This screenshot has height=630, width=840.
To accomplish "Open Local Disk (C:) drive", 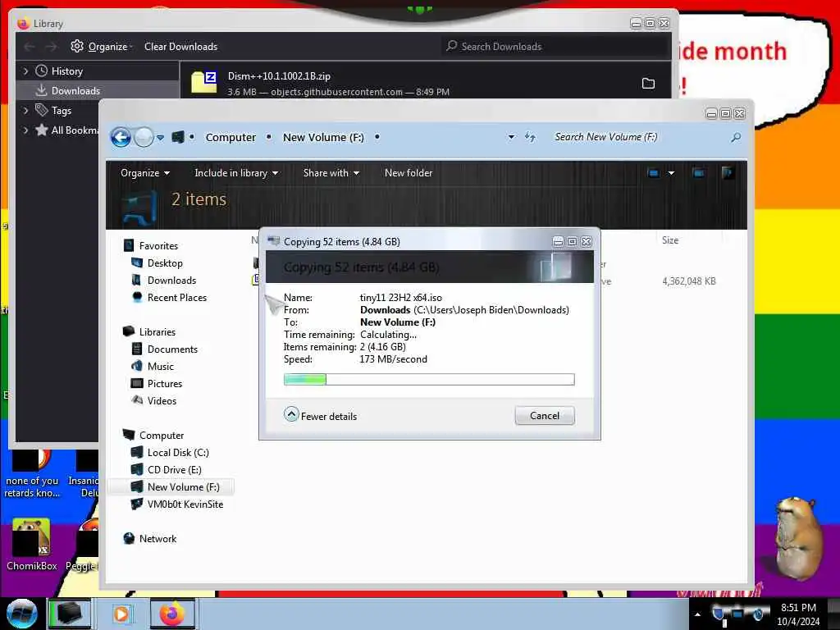I will point(178,453).
